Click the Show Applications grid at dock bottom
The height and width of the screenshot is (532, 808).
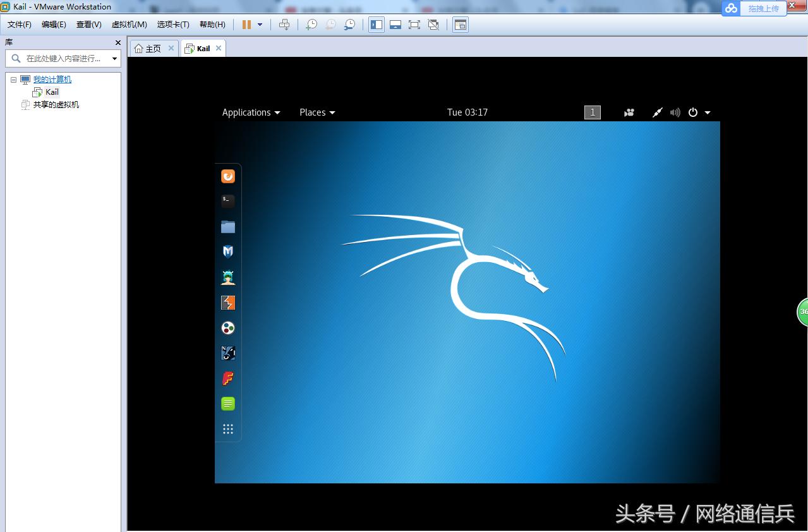pyautogui.click(x=228, y=429)
